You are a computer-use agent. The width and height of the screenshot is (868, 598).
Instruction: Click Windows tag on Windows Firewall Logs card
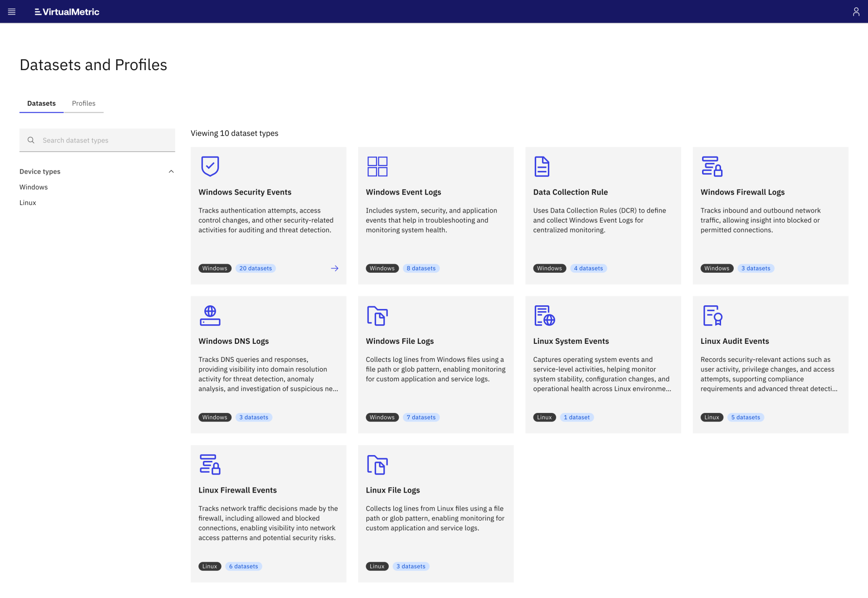(717, 268)
